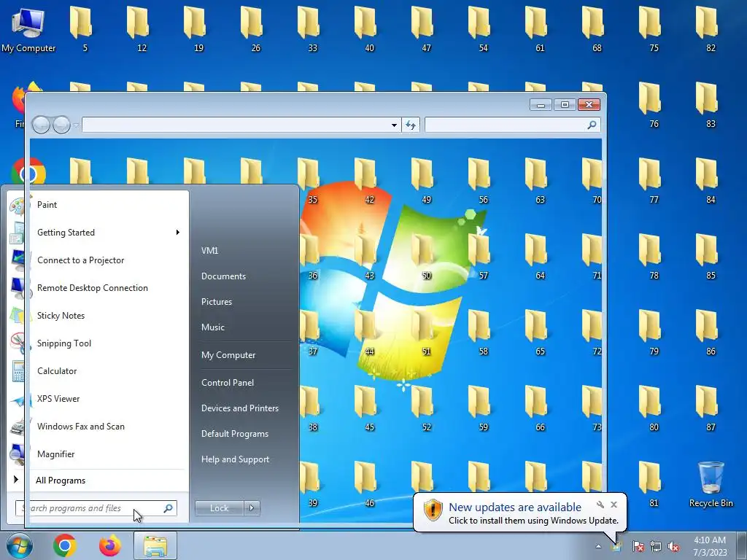
Task: Open Pictures from Start menu
Action: (x=244, y=302)
